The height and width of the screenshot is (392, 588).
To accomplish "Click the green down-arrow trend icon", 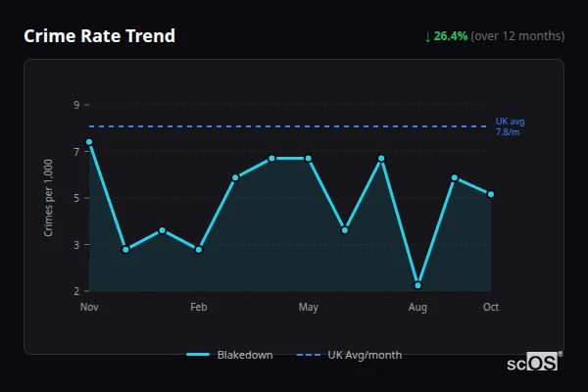I will [428, 37].
